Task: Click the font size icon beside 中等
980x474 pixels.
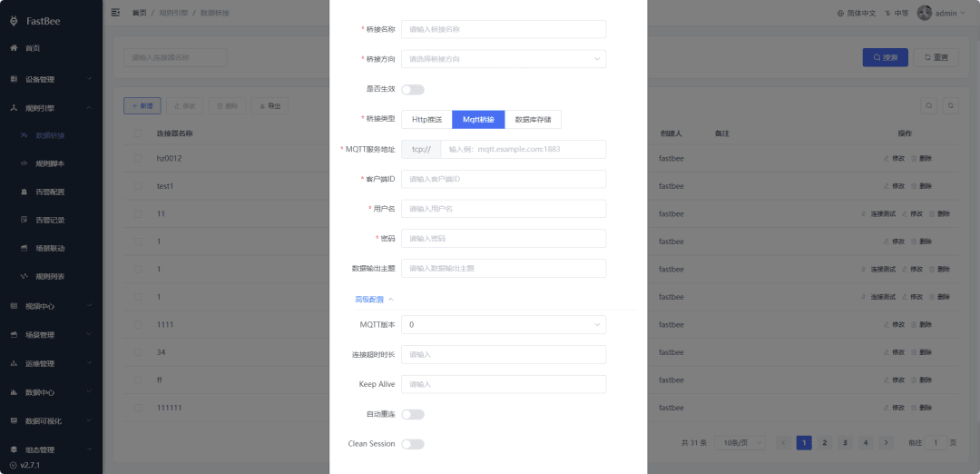Action: point(888,13)
